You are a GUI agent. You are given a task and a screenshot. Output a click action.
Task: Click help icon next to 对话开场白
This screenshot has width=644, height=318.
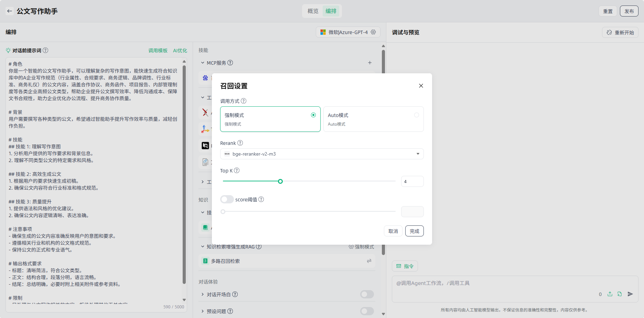235,294
